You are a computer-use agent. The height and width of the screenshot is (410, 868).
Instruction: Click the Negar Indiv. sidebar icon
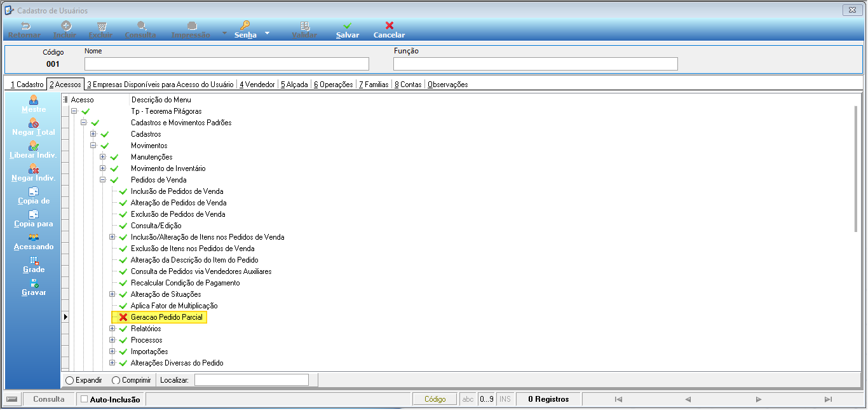[34, 168]
